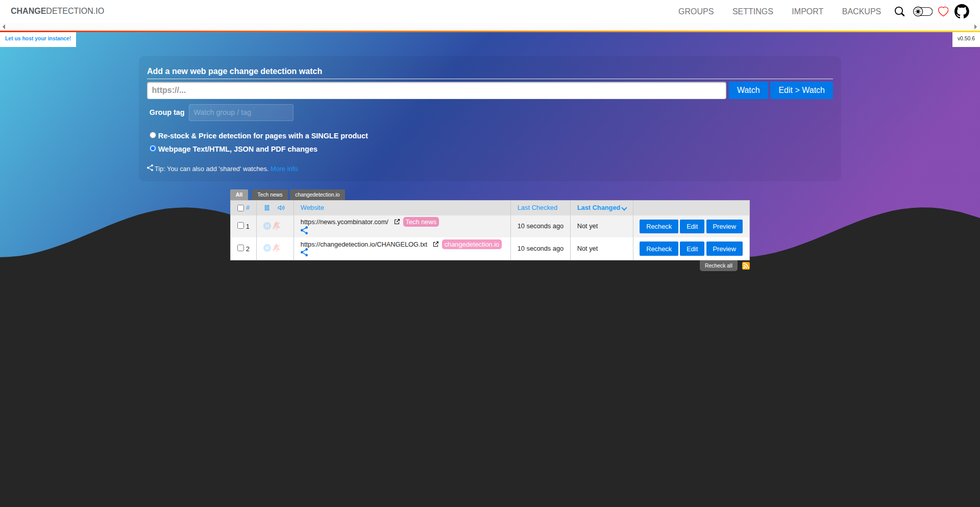Switch to the All tab
This screenshot has height=507, width=980.
click(239, 195)
